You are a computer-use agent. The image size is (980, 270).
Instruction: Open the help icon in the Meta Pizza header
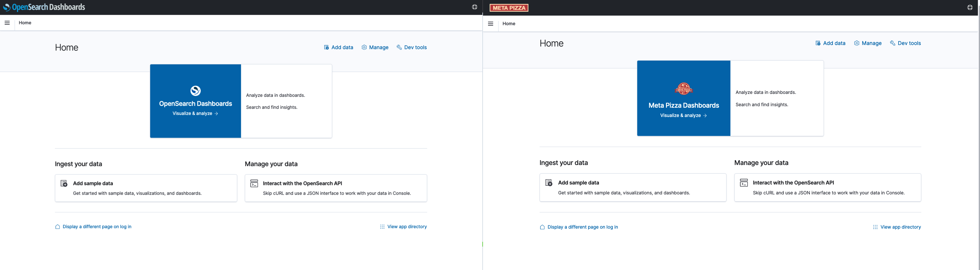[970, 7]
